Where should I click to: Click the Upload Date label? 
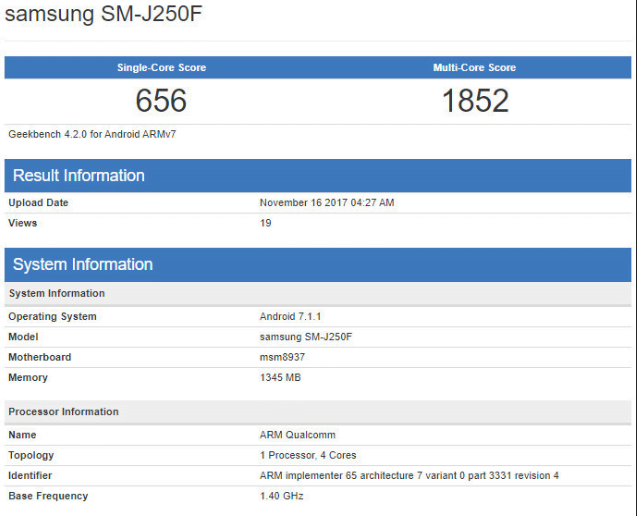pyautogui.click(x=38, y=203)
